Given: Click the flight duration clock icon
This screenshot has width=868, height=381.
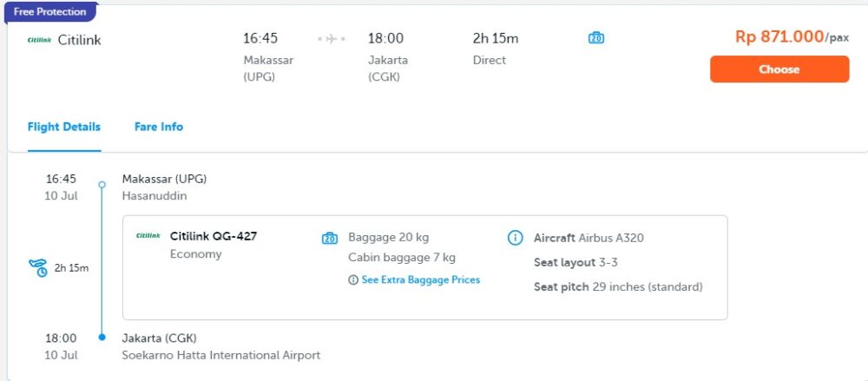Looking at the screenshot, I should 38,268.
